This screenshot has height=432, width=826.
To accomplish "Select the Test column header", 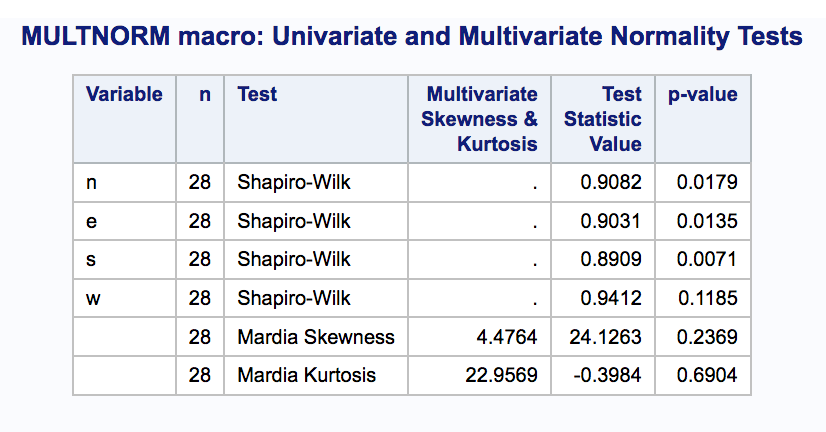I will (x=257, y=95).
